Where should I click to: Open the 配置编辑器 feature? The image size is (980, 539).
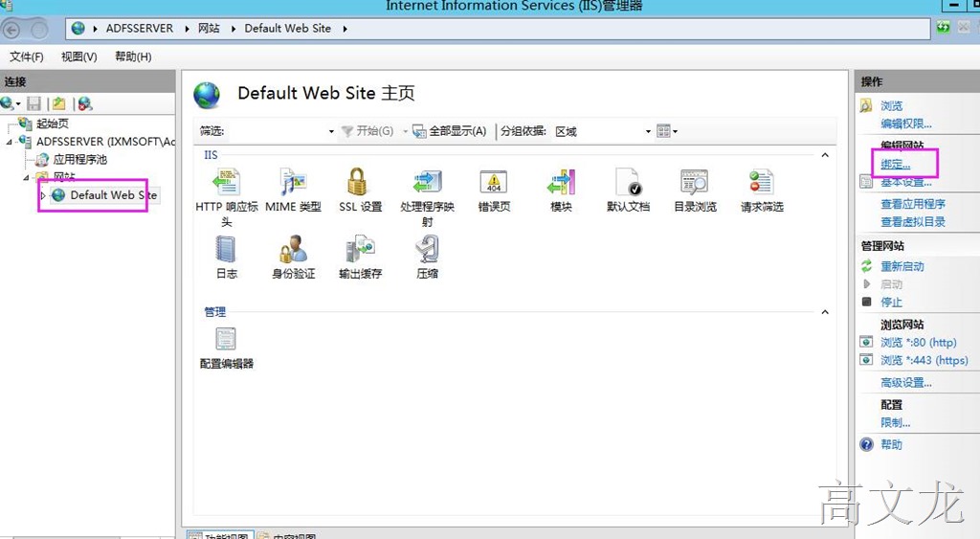point(226,348)
